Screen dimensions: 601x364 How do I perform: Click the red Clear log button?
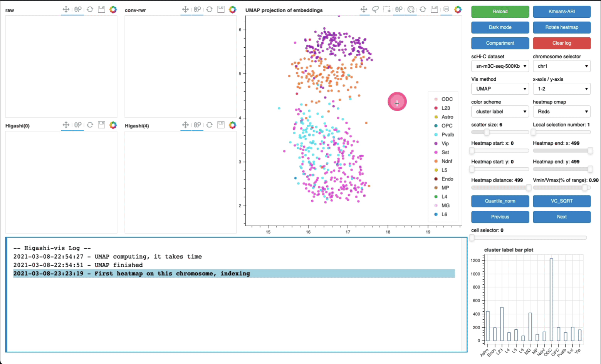point(561,43)
